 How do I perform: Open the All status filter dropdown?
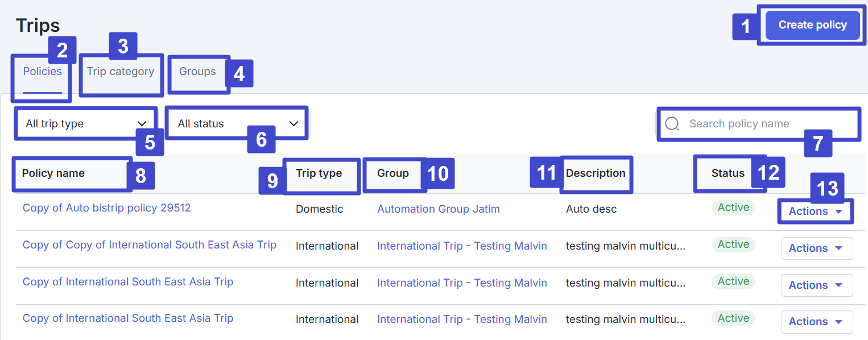coord(237,124)
